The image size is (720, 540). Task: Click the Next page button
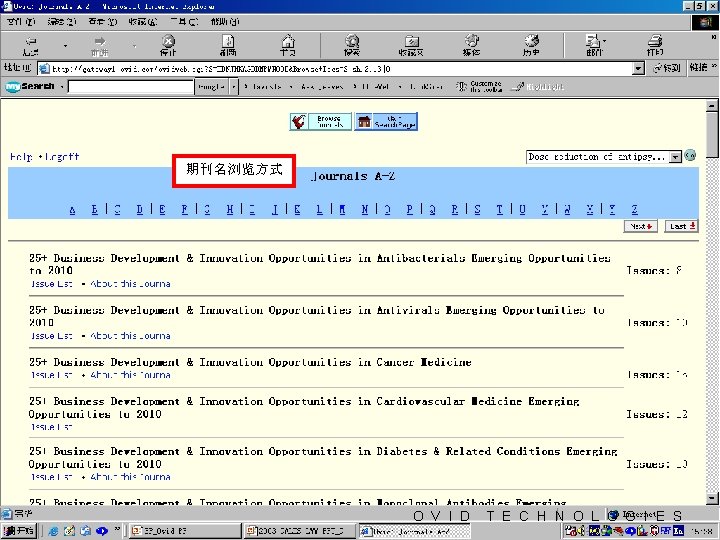641,226
